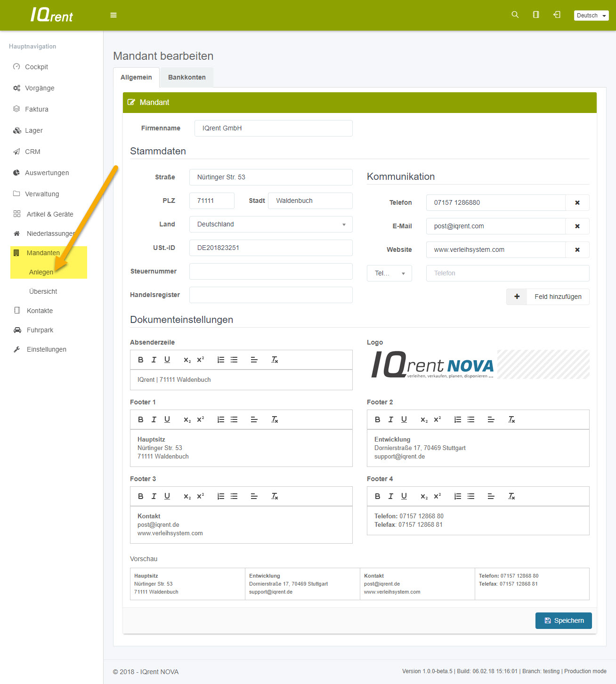Switch to the Bankkonten tab
The width and height of the screenshot is (616, 684).
click(187, 77)
